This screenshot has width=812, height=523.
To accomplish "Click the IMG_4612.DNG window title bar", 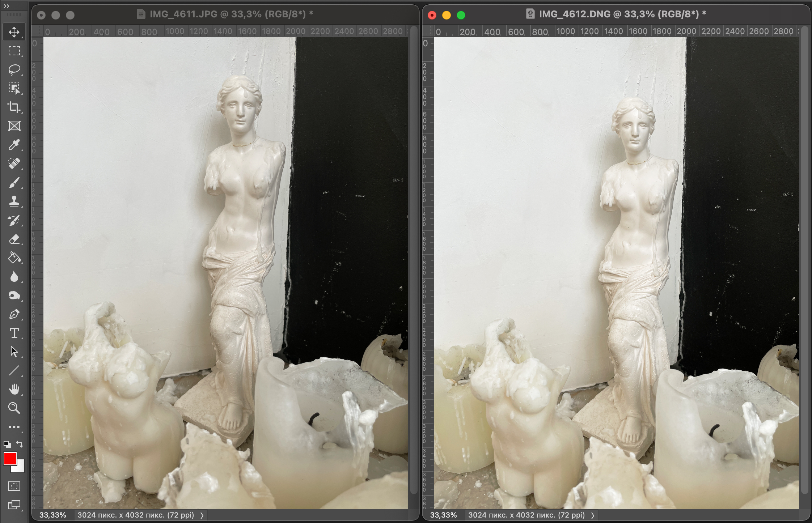I will [x=616, y=14].
